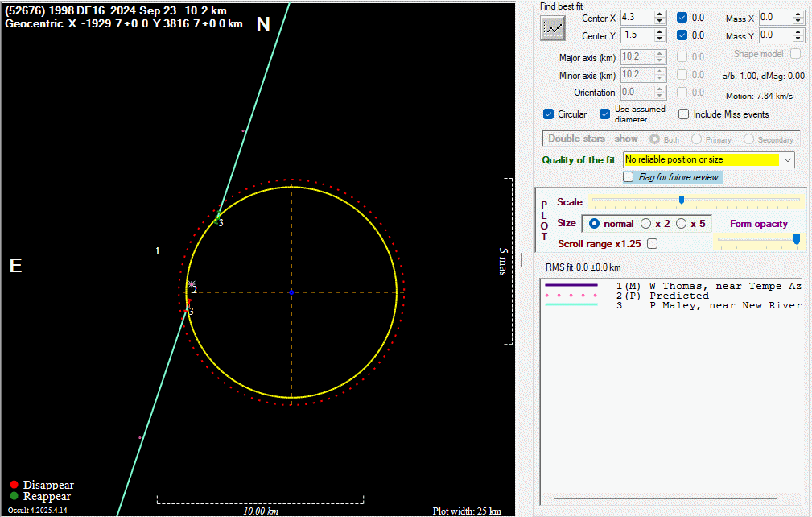Select observer 1 W Thomas entry

pos(672,286)
